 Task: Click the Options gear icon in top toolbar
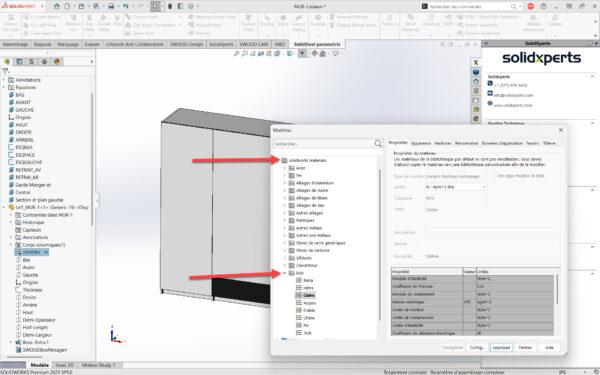point(191,6)
